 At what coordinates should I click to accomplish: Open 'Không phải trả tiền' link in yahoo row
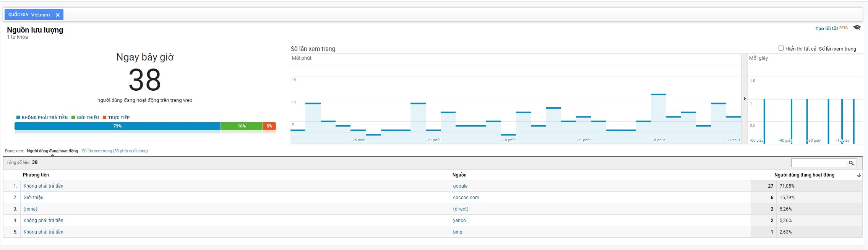click(x=43, y=221)
